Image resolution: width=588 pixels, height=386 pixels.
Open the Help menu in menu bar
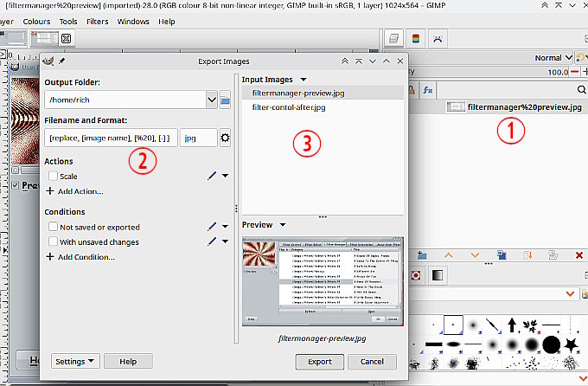(167, 22)
